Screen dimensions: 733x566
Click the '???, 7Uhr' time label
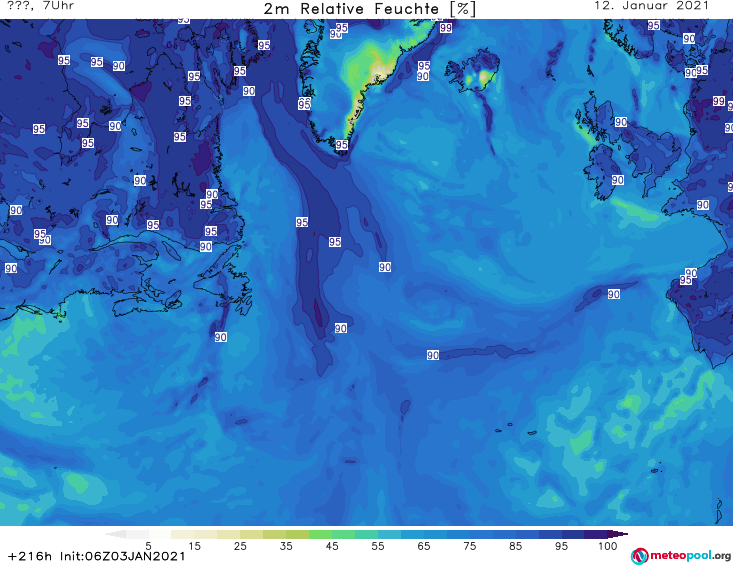(41, 6)
